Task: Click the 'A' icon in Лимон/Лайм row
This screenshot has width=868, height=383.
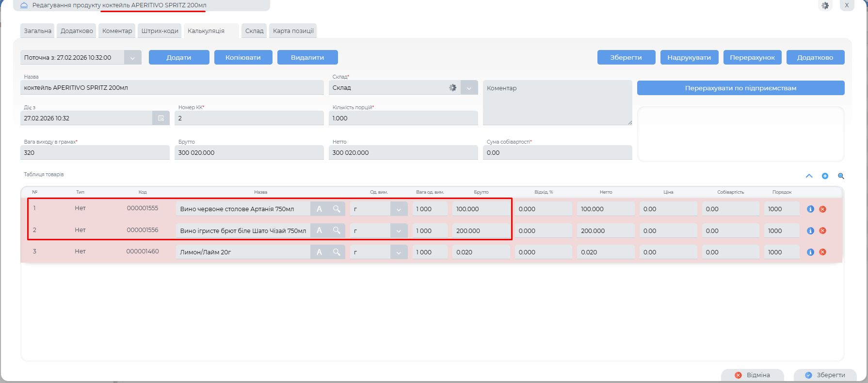Action: (319, 252)
